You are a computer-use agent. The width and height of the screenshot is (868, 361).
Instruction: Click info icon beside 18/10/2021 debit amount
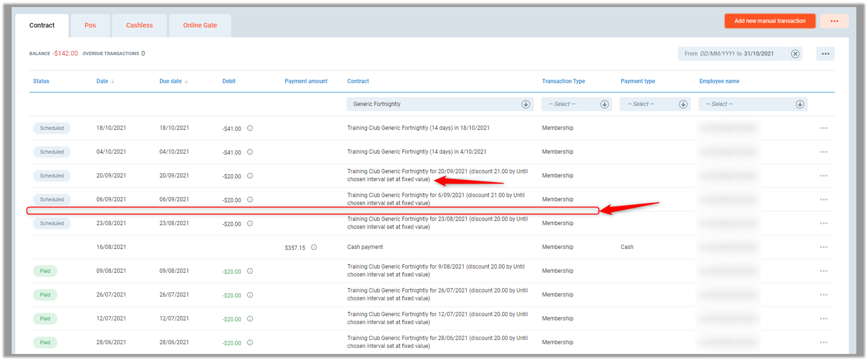[x=250, y=128]
